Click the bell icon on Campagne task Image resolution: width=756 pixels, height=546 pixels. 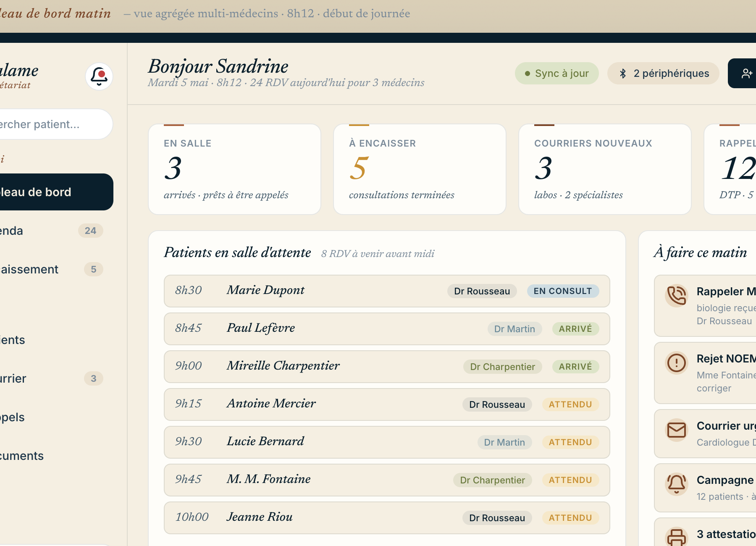click(677, 484)
